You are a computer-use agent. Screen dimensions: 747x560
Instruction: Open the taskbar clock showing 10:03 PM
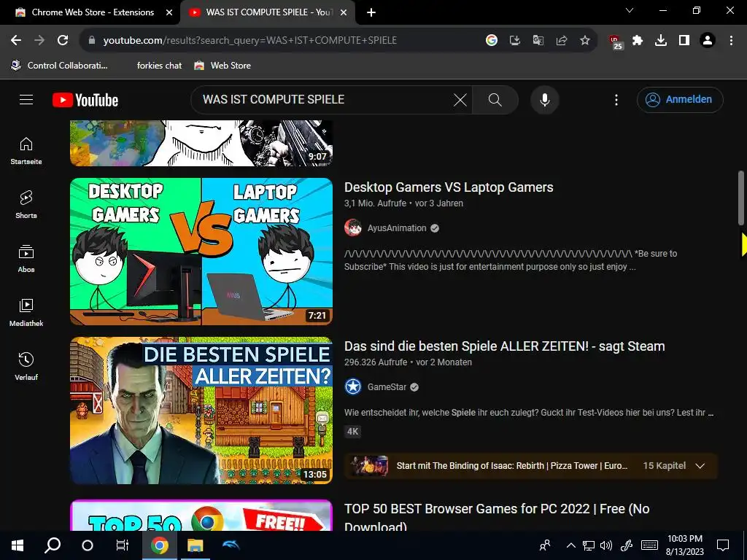point(684,545)
